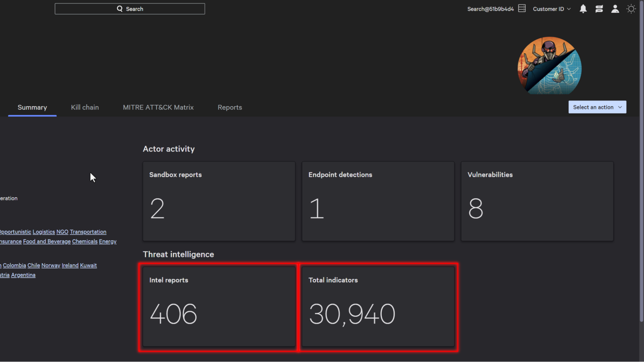Image resolution: width=644 pixels, height=362 pixels.
Task: Go to the Reports tab
Action: tap(230, 107)
